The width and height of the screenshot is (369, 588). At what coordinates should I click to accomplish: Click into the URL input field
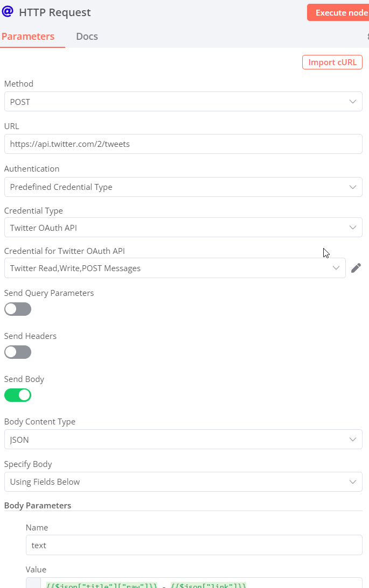pos(183,144)
